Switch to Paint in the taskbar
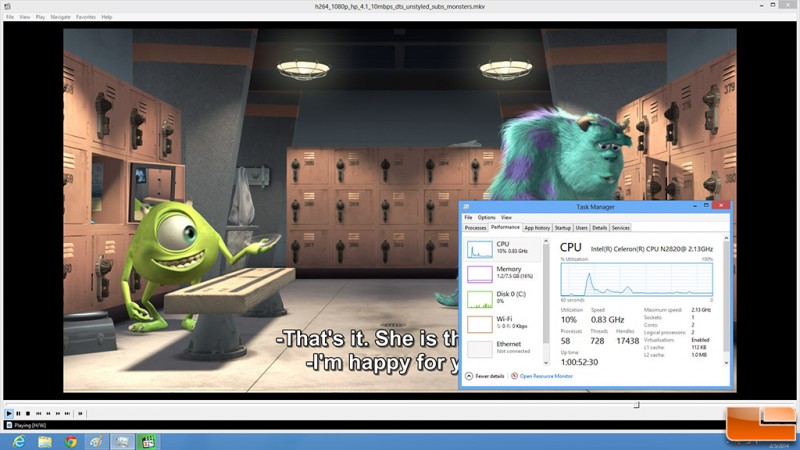The image size is (800, 450). 96,442
